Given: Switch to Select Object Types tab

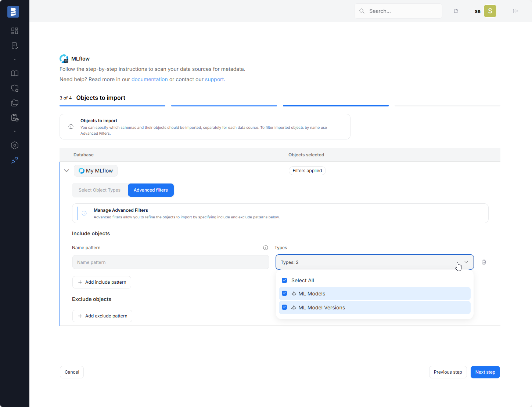Looking at the screenshot, I should [100, 190].
